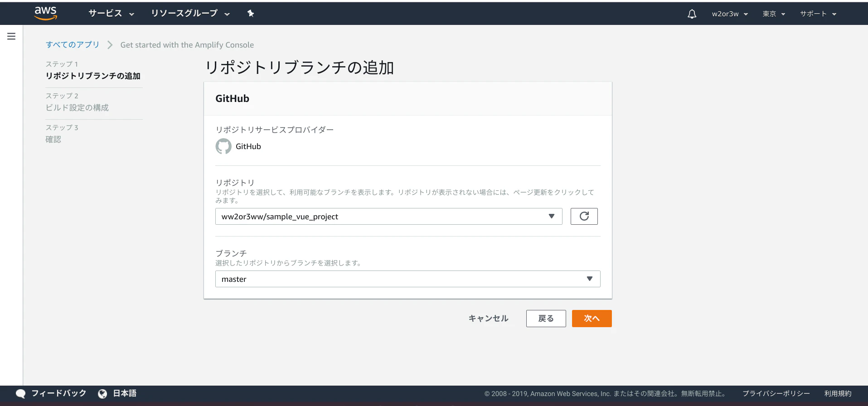Select step 1 リポジトリブランチの追加

[93, 76]
